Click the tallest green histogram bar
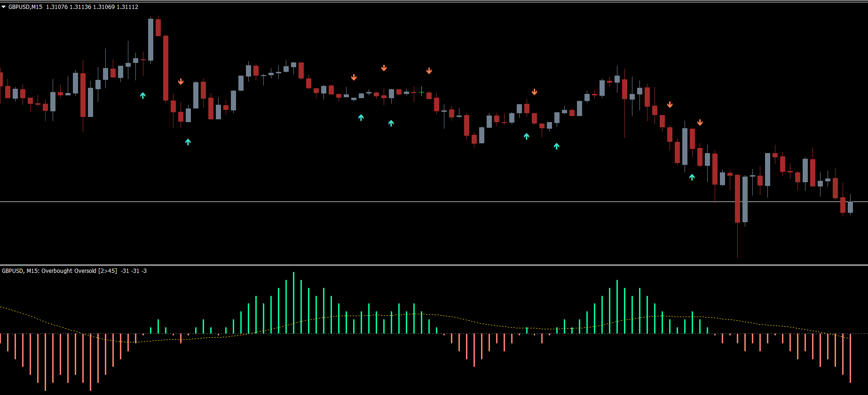 [293, 302]
